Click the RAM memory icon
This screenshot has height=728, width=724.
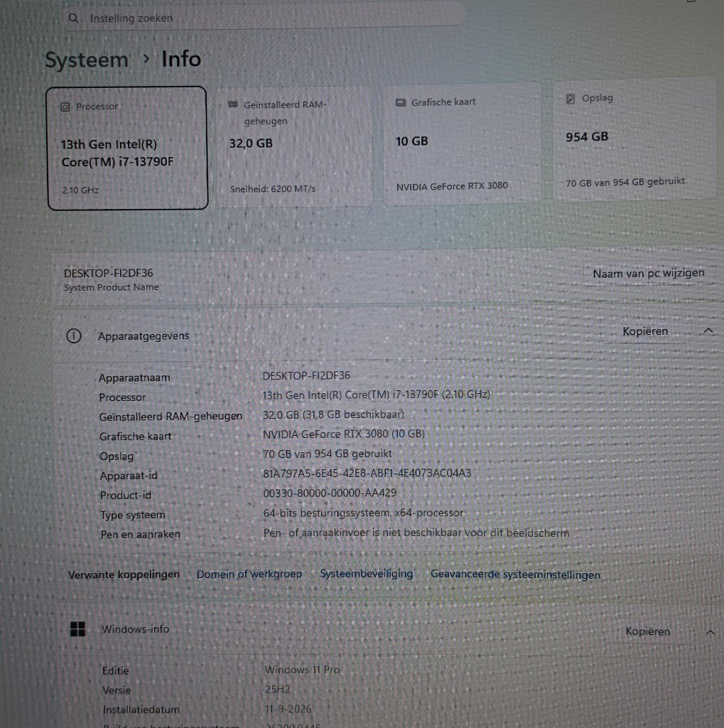233,104
